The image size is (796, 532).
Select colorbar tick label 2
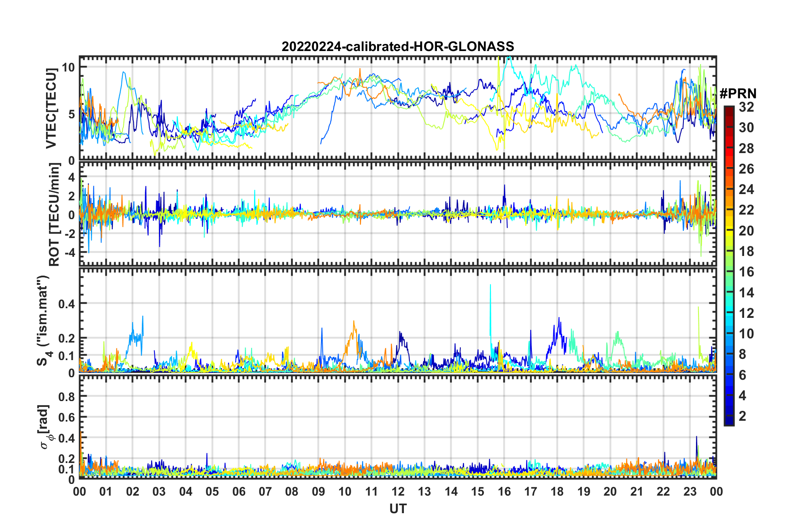point(742,416)
